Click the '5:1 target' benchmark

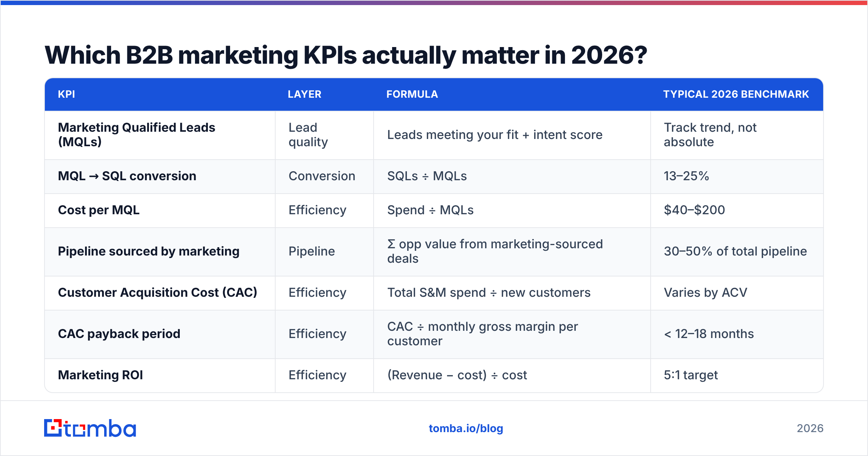point(691,375)
